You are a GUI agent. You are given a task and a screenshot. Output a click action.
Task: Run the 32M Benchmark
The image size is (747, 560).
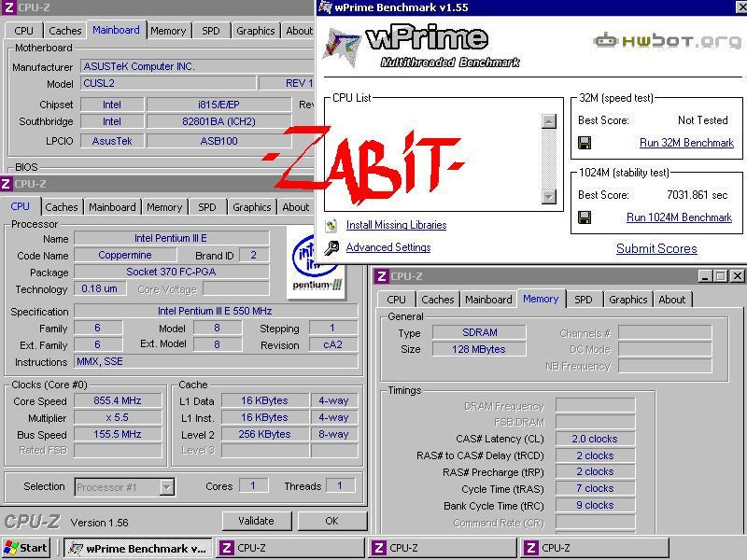(686, 143)
